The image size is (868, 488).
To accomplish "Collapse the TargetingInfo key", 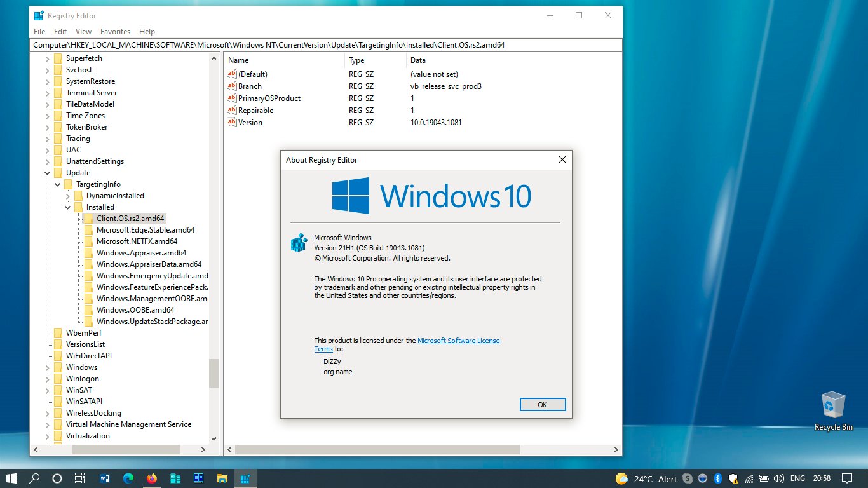I will coord(58,184).
